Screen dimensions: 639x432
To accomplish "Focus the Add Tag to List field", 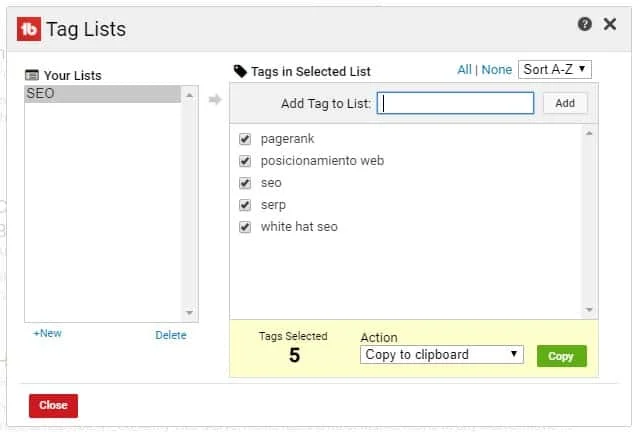I will tap(455, 103).
